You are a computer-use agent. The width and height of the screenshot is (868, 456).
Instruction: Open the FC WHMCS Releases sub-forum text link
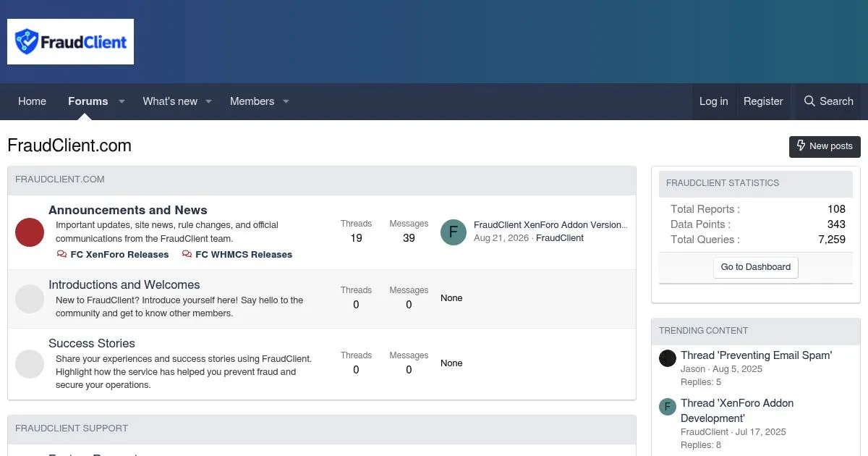pyautogui.click(x=244, y=255)
